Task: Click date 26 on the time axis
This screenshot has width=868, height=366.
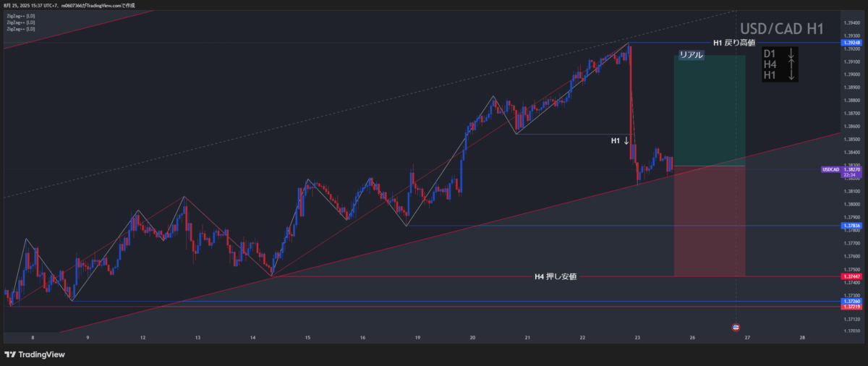Action: [x=692, y=338]
